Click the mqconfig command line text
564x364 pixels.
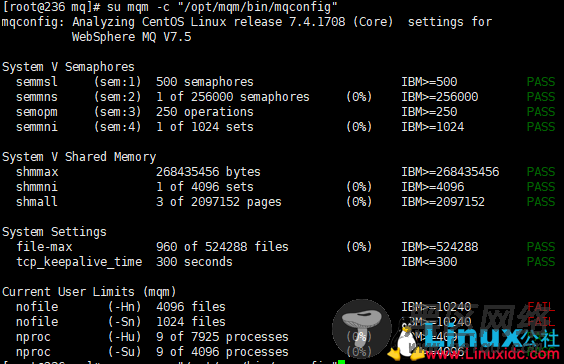pos(169,7)
